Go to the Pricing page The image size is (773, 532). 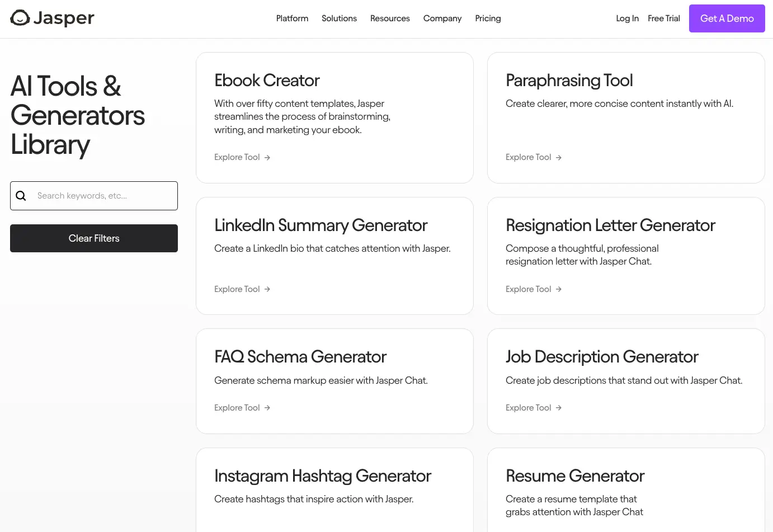(x=488, y=18)
